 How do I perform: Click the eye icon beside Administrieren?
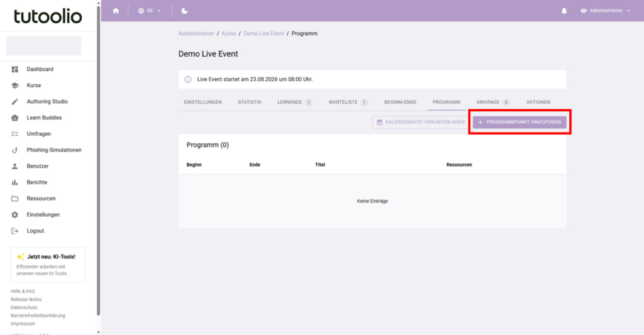[583, 11]
